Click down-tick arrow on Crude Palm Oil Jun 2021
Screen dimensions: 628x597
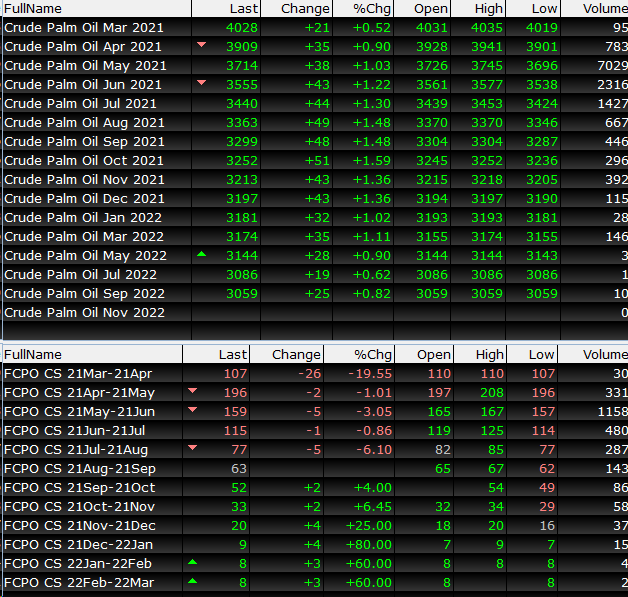(x=201, y=83)
